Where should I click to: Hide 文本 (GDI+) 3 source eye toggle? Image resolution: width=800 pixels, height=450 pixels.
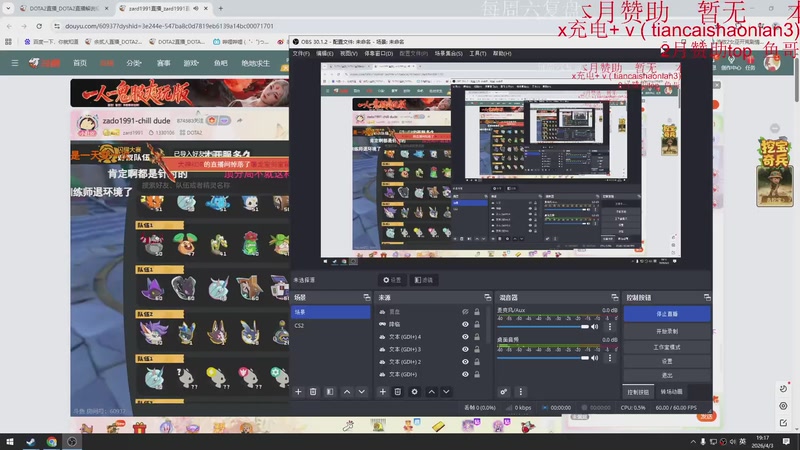(465, 349)
